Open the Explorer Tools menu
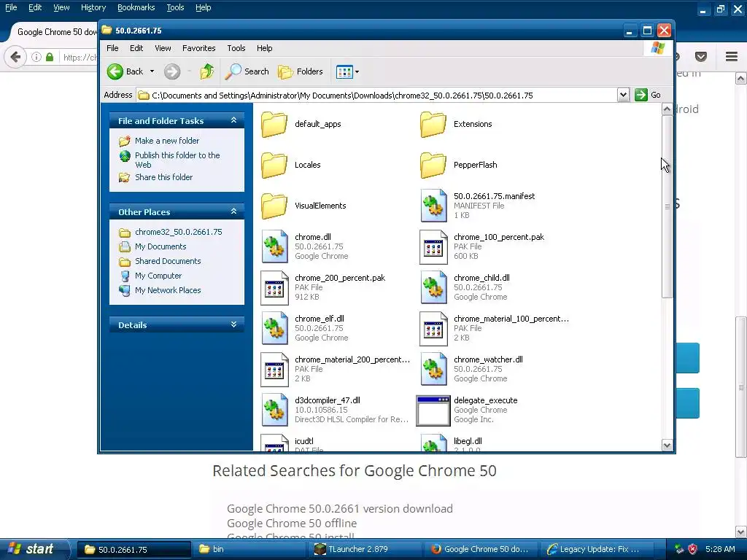The image size is (747, 560). 236,48
